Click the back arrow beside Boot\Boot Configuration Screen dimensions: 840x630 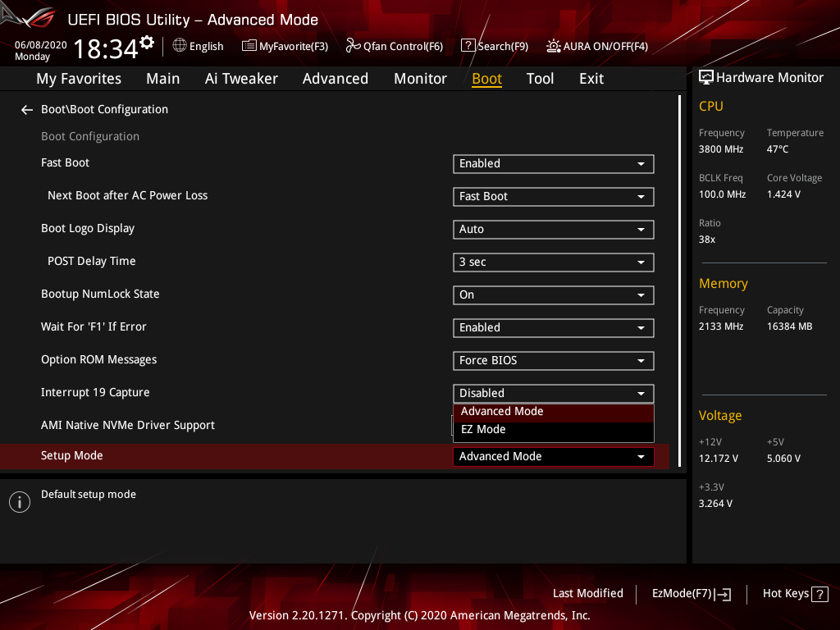pos(27,110)
